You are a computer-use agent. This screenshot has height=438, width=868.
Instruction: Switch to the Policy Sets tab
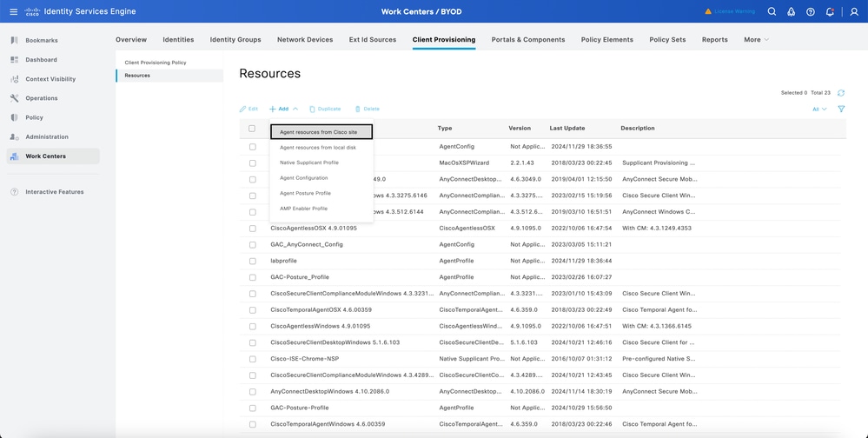[667, 40]
